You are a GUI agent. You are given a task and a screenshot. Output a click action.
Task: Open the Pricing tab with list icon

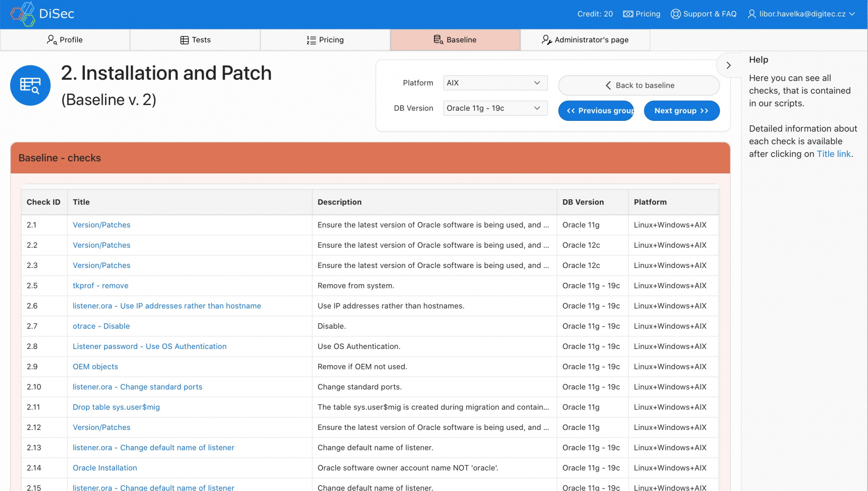tap(325, 40)
